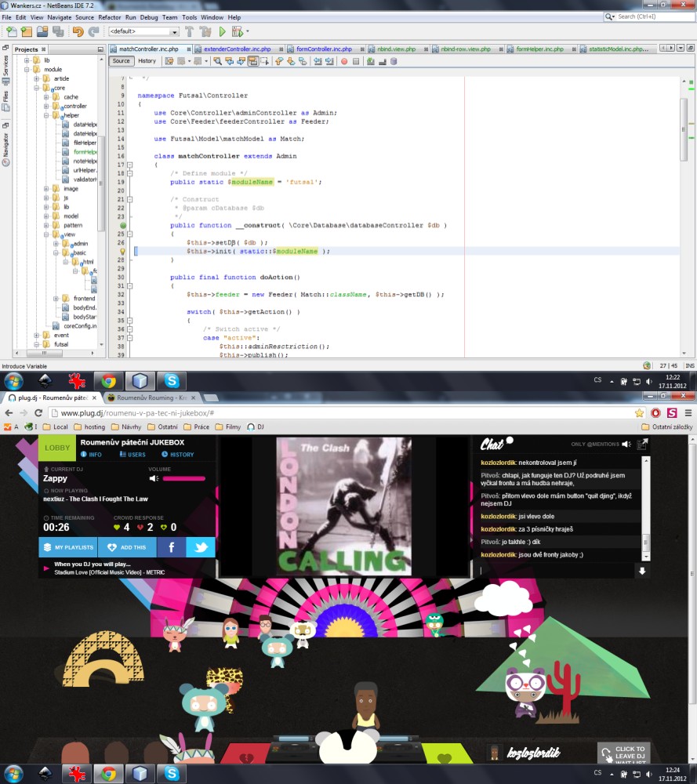Click the Twitter share button
Image resolution: width=697 pixels, height=784 pixels.
pyautogui.click(x=200, y=547)
